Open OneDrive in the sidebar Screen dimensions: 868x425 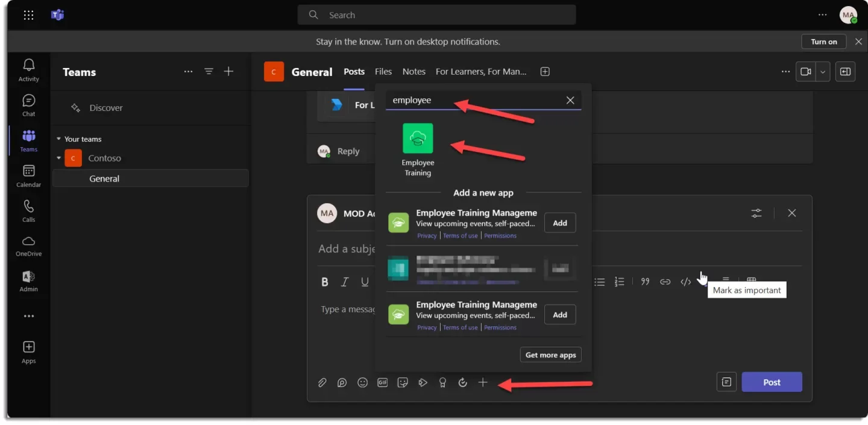pos(28,246)
